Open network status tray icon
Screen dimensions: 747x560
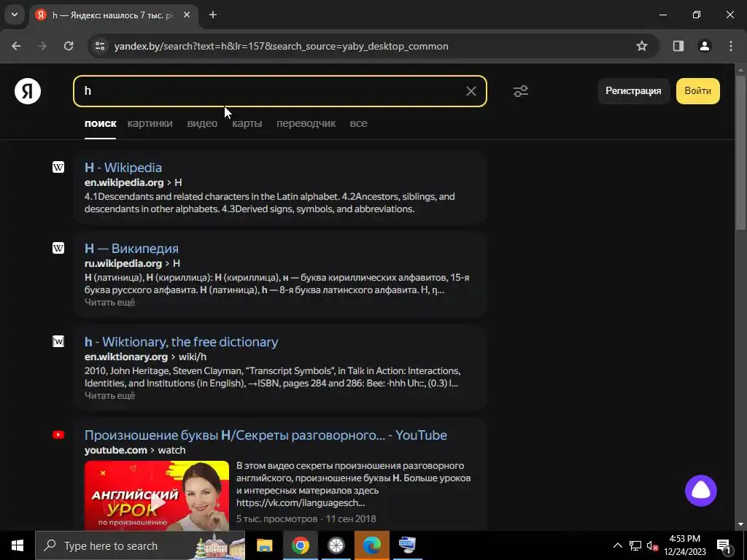pyautogui.click(x=635, y=545)
